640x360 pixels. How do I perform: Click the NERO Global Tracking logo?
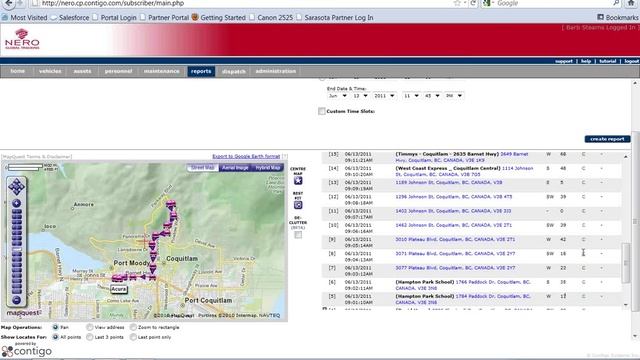click(x=22, y=39)
